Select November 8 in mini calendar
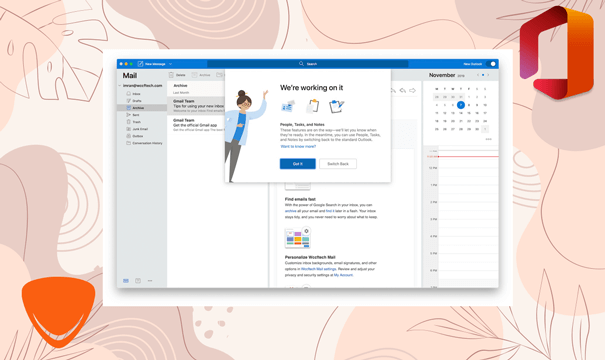Viewport: 605px width, 360px height. [469, 105]
